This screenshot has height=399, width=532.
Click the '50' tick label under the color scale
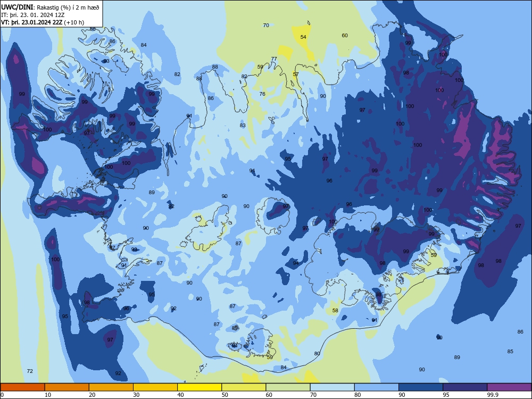pyautogui.click(x=225, y=395)
